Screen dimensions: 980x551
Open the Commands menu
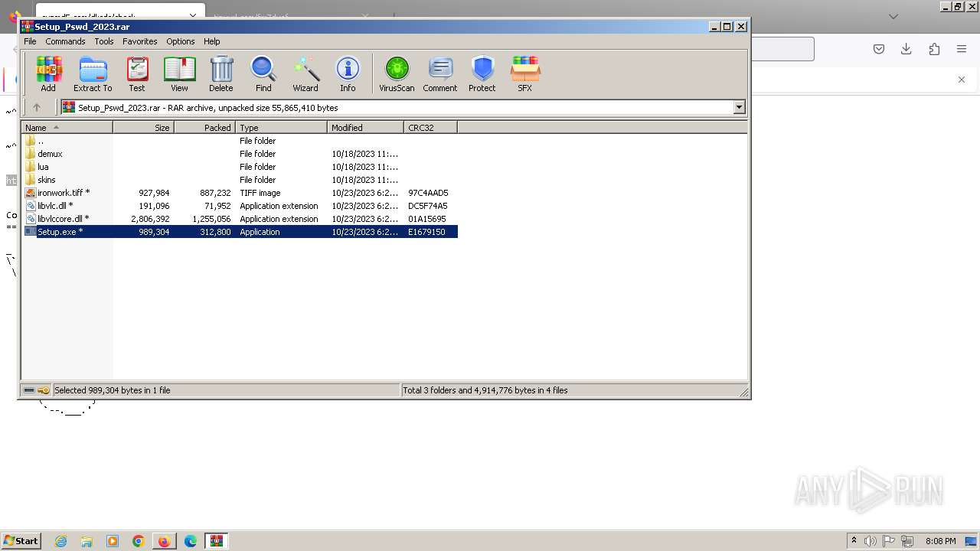[65, 41]
